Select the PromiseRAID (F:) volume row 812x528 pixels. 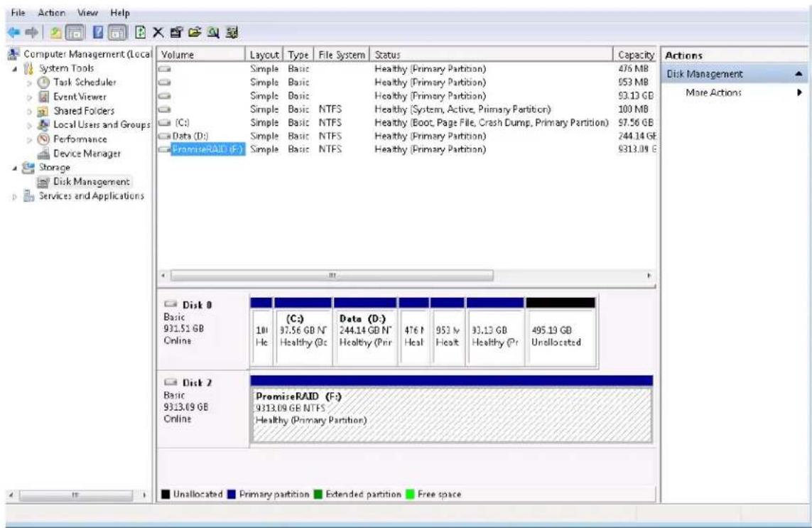[x=407, y=149]
